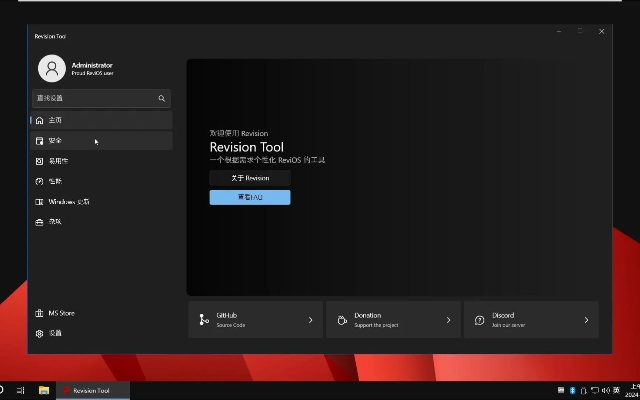Click the 杂项 miscellaneous toolbox icon
The width and height of the screenshot is (640, 400).
click(x=40, y=222)
